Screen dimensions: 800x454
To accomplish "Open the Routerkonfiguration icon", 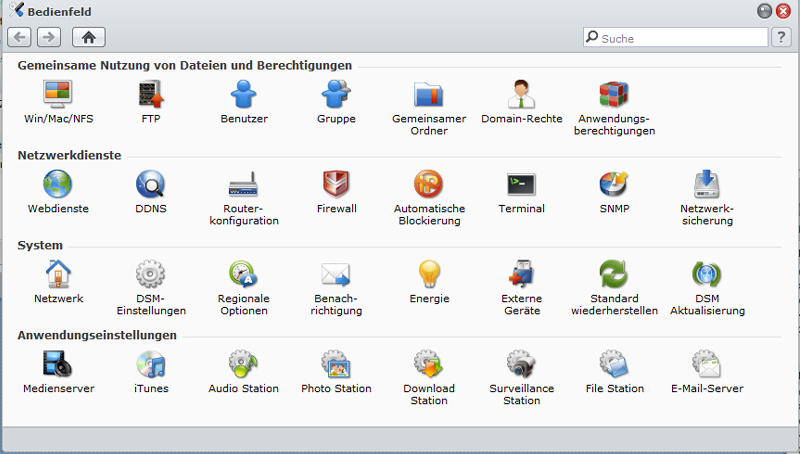I will [x=244, y=184].
